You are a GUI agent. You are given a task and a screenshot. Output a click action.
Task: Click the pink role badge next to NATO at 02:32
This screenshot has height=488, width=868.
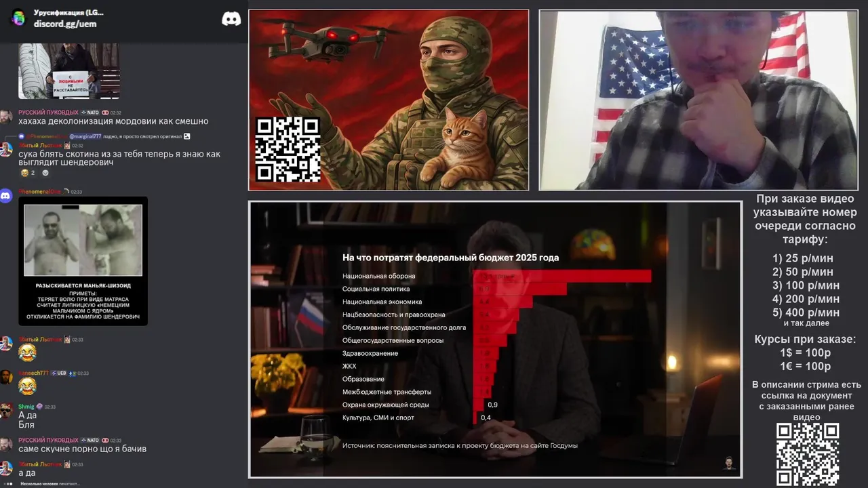click(x=105, y=113)
